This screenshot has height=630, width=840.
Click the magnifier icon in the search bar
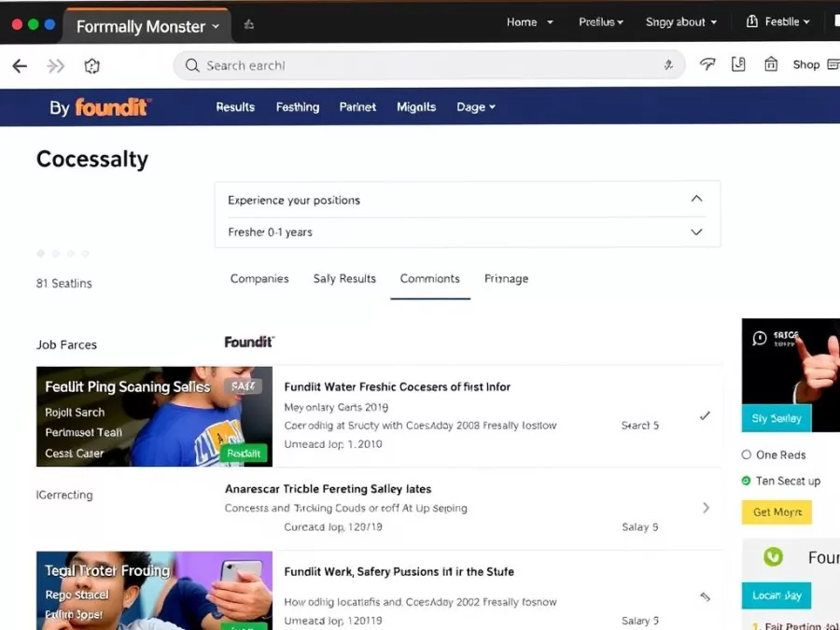(x=191, y=65)
